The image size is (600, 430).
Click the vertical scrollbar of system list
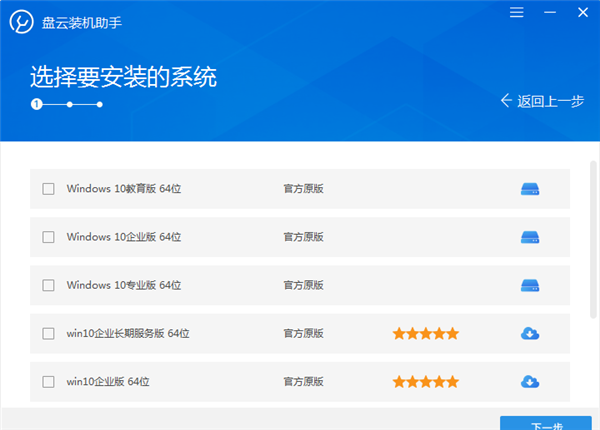[x=593, y=240]
